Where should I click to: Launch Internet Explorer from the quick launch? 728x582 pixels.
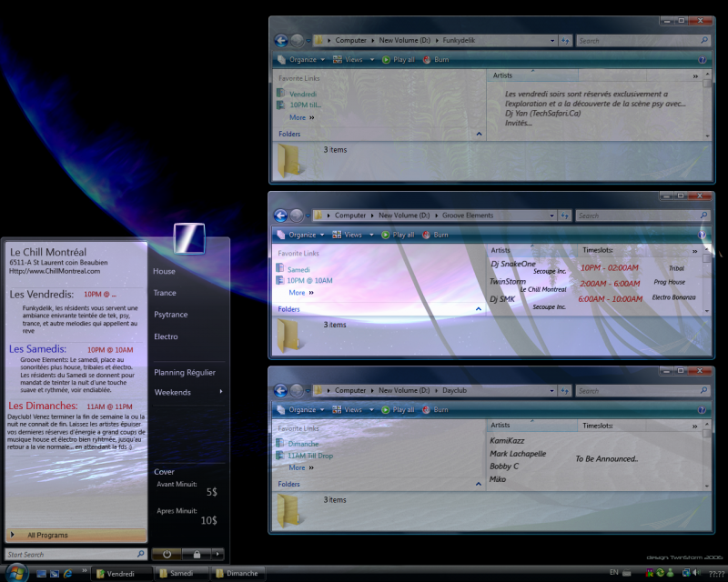click(x=67, y=573)
